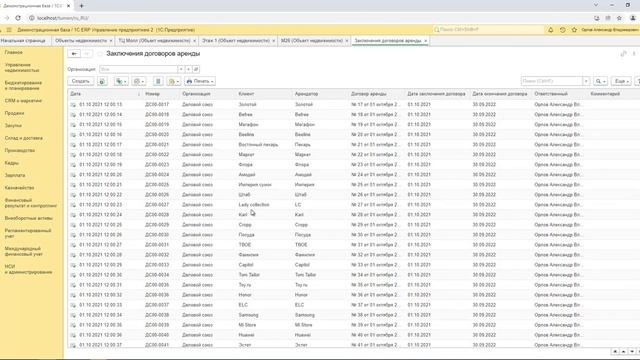Open the dropdown left of the list-settings icon
Viewport: 640px width, 360px height.
click(x=139, y=81)
